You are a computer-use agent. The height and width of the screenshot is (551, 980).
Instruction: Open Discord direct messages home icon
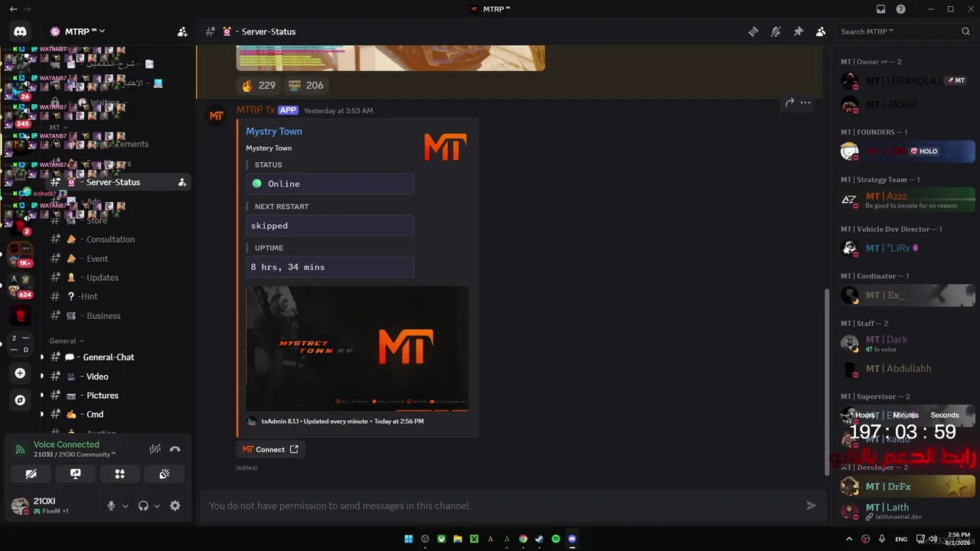(x=20, y=31)
